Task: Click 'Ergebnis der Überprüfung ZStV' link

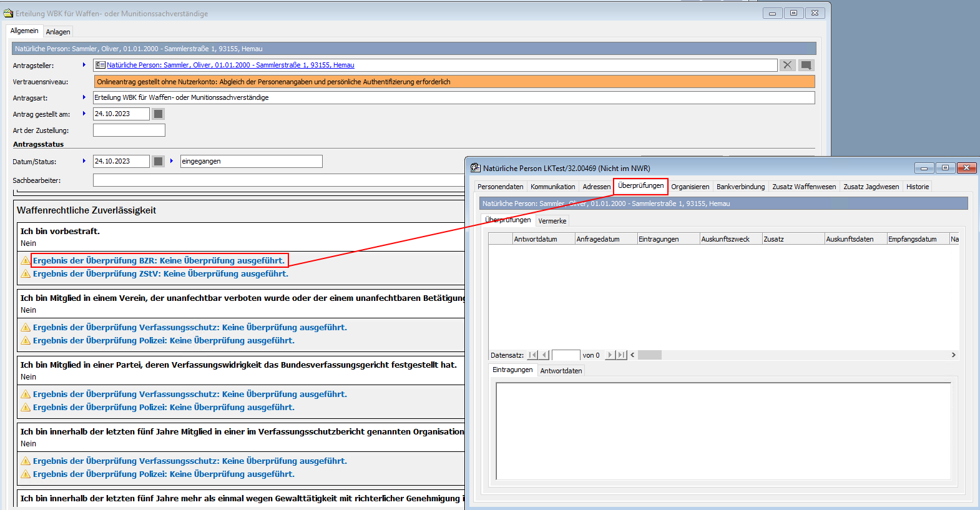Action: (x=160, y=273)
